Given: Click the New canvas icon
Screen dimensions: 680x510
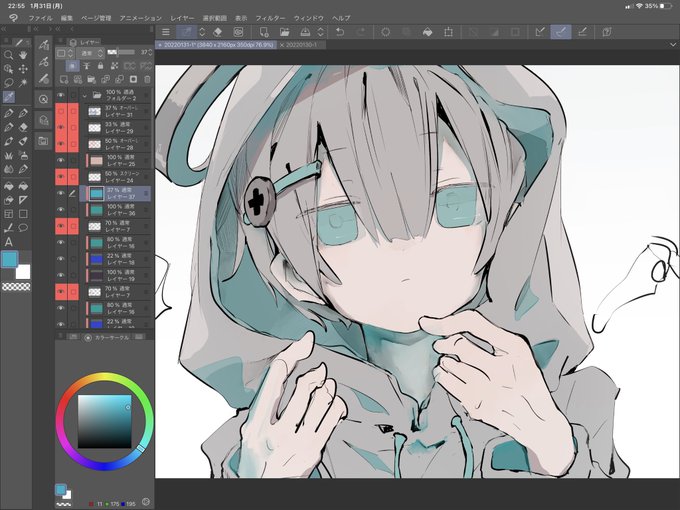Looking at the screenshot, I should (x=263, y=32).
